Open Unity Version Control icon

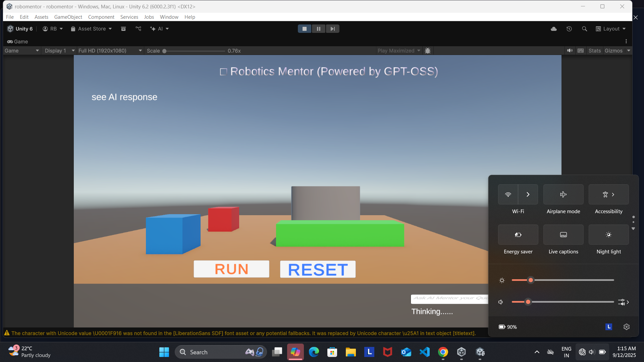click(x=139, y=29)
